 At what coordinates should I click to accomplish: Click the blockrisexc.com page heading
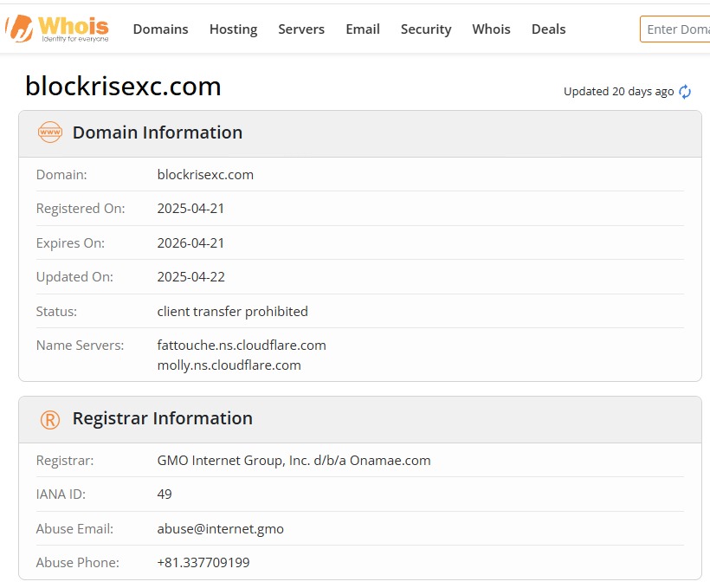[x=123, y=87]
